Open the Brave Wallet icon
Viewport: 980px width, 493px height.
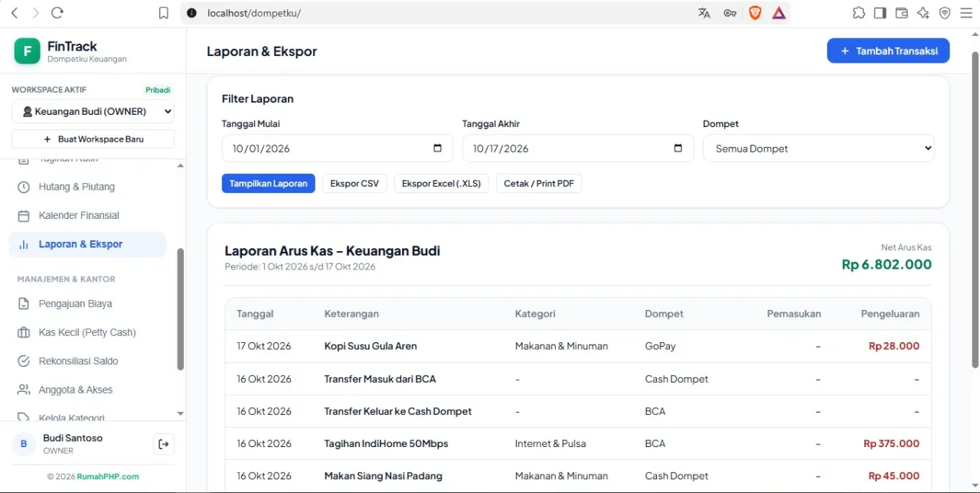click(x=901, y=13)
